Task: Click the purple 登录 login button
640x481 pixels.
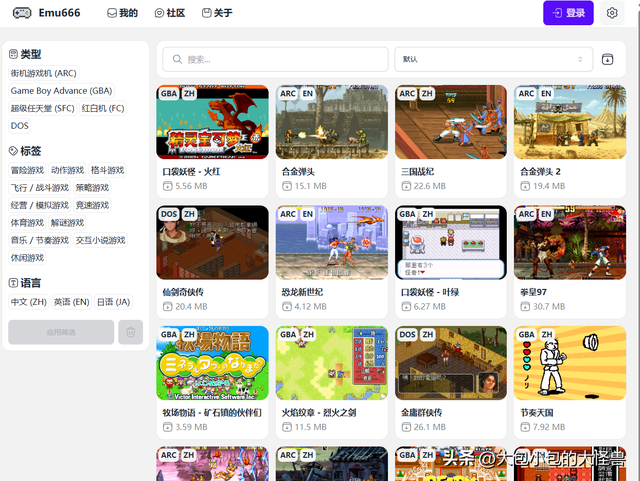Action: tap(568, 13)
